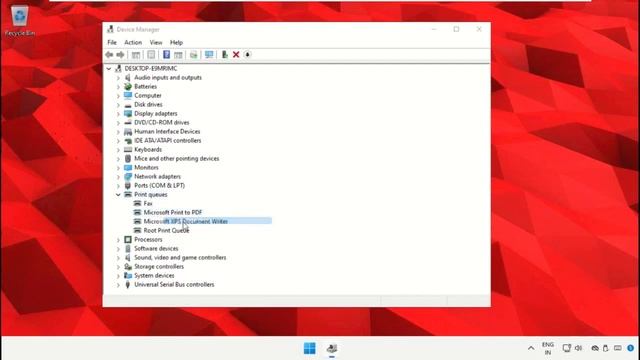Click the Scan for hardware changes monitor icon
The height and width of the screenshot is (360, 640).
pos(209,55)
